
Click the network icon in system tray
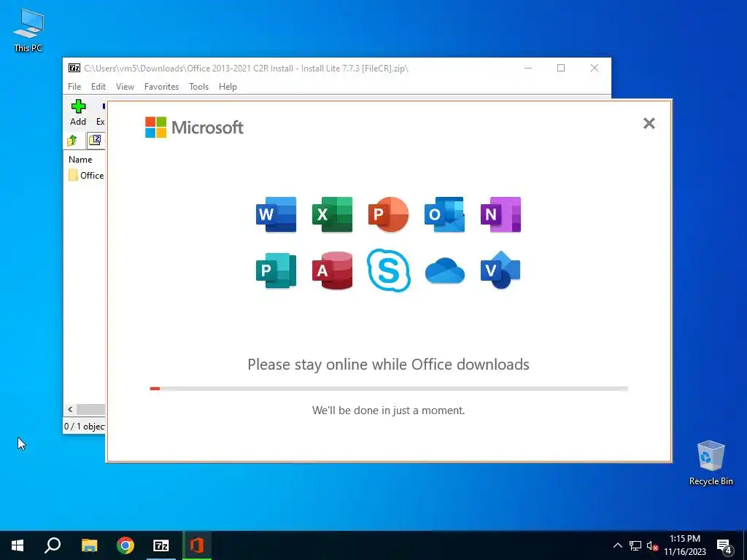[x=635, y=545]
